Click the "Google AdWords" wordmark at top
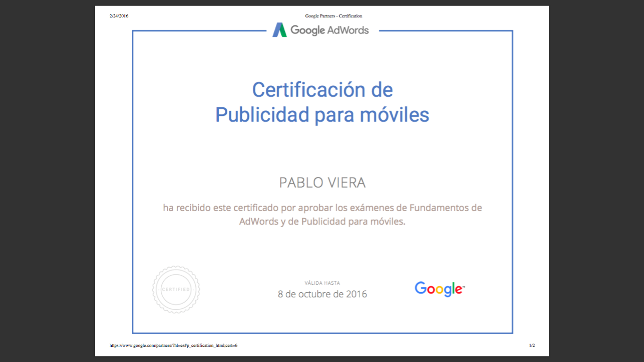The image size is (644, 362). point(330,30)
